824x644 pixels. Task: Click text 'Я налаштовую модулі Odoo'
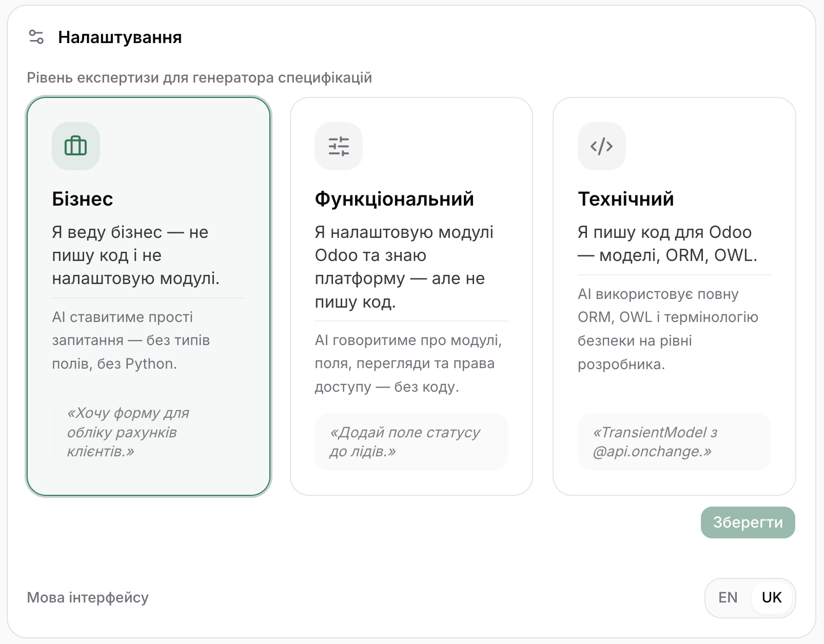(x=404, y=244)
